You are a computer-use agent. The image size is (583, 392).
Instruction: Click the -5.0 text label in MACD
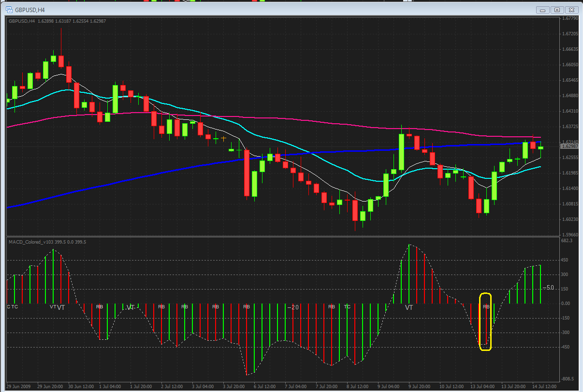548,288
